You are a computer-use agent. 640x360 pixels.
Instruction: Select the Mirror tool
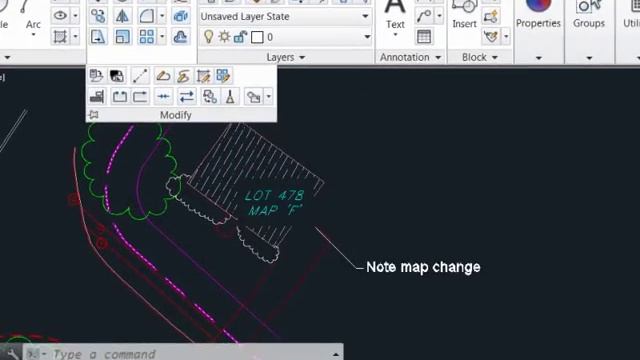[x=122, y=16]
